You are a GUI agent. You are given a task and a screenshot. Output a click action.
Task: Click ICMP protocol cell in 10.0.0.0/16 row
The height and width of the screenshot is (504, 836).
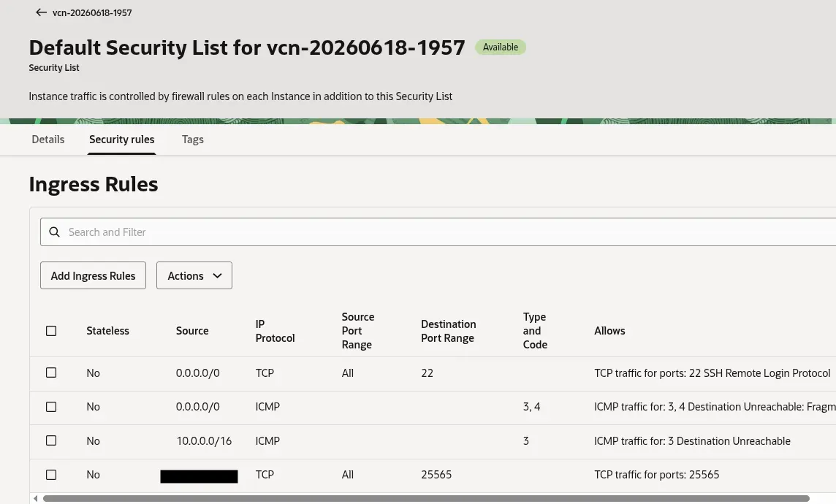(x=267, y=440)
